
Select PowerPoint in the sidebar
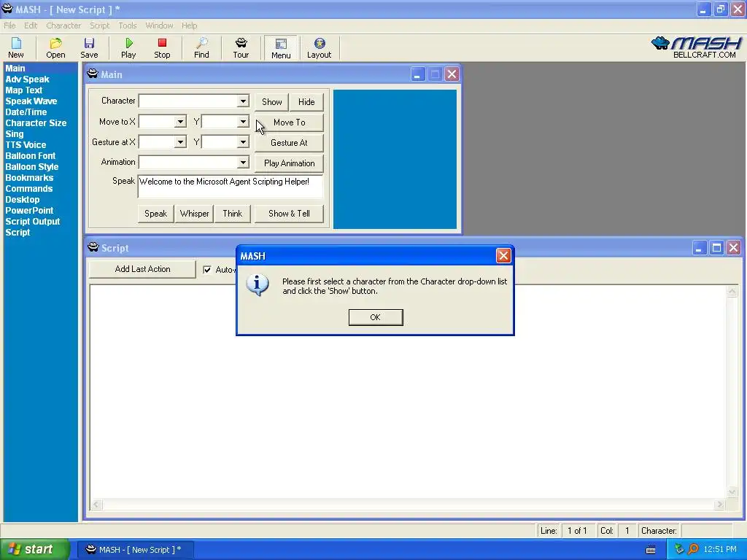[x=29, y=211]
